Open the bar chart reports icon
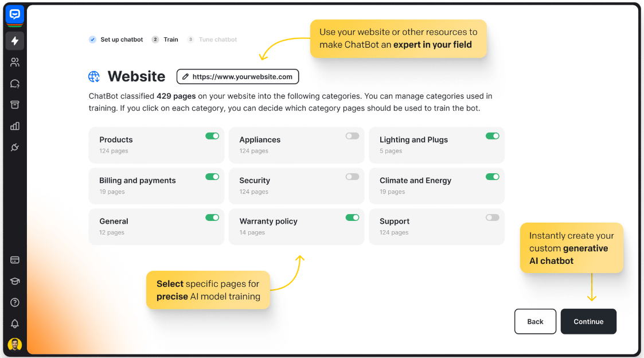This screenshot has height=358, width=644. (15, 126)
